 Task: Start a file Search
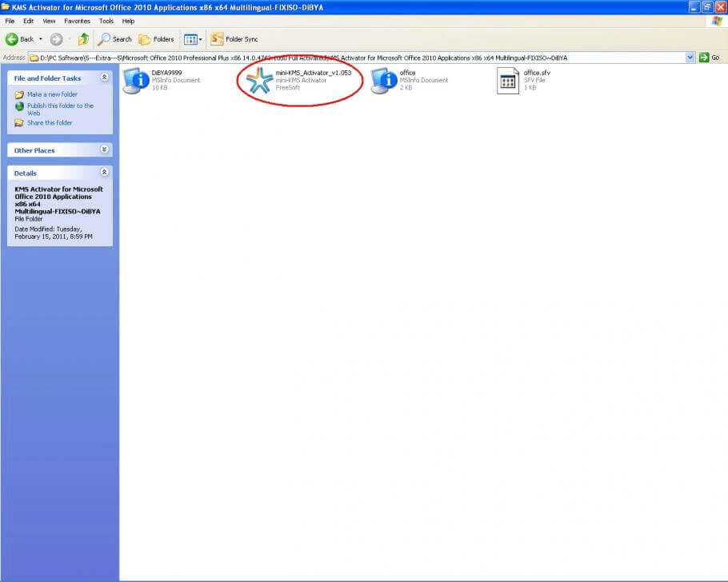pyautogui.click(x=114, y=38)
